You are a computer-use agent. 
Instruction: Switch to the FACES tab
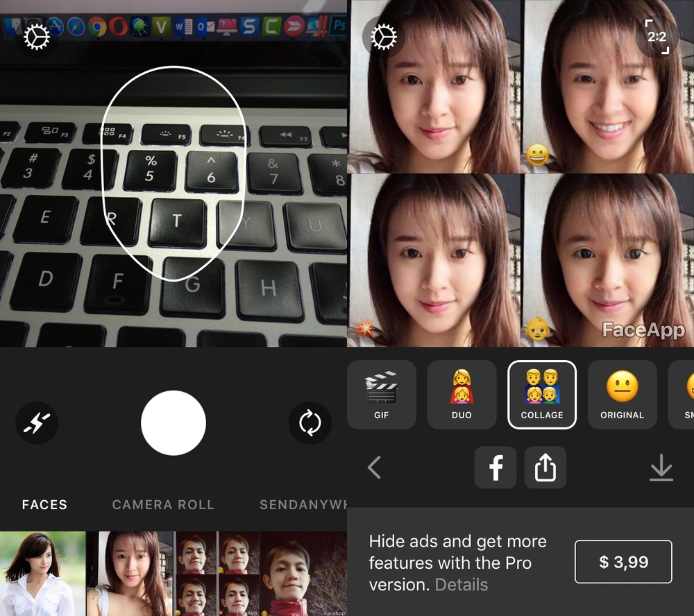click(44, 505)
